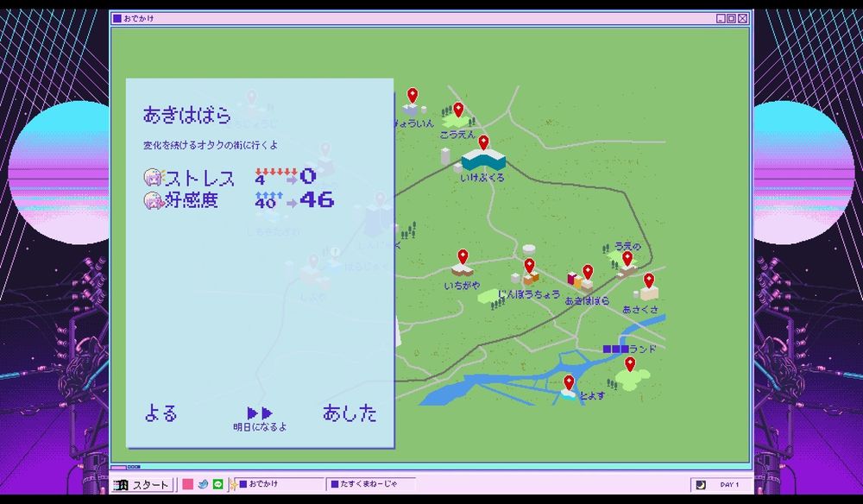Click the よる time label
The height and width of the screenshot is (504, 863).
click(161, 413)
